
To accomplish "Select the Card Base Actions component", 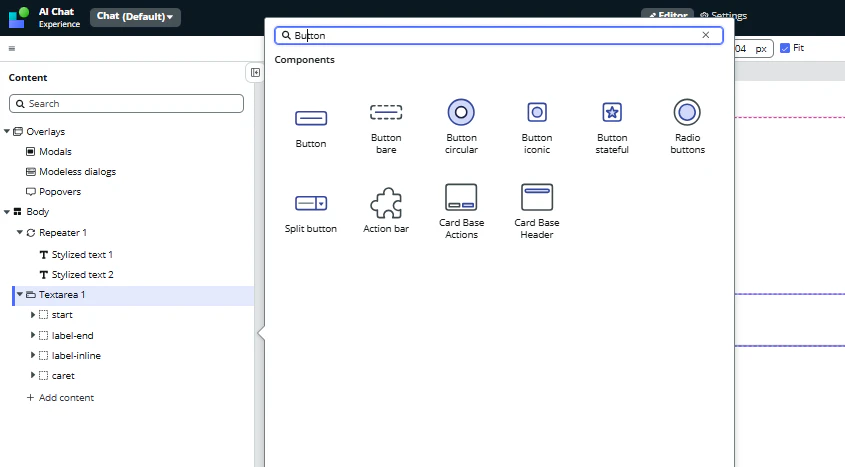I will click(x=461, y=211).
